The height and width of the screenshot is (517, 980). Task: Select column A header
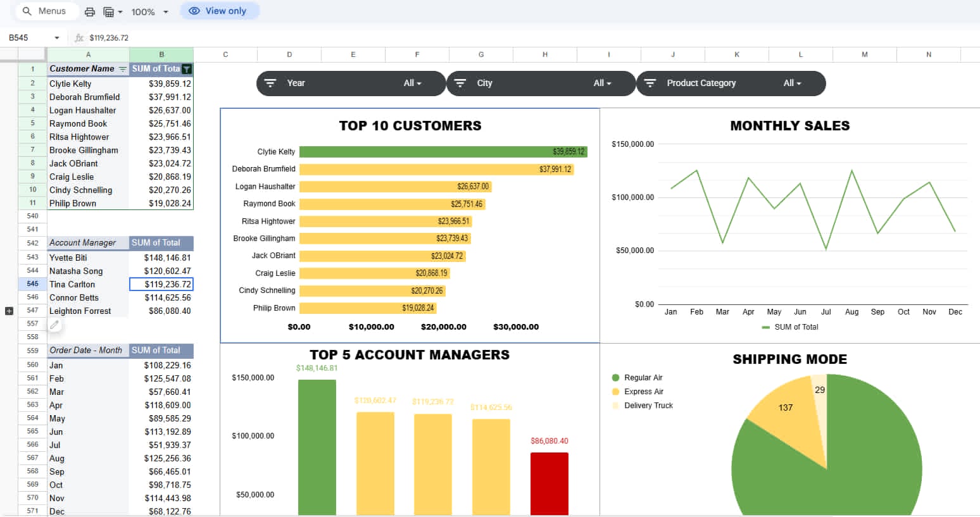click(x=88, y=54)
